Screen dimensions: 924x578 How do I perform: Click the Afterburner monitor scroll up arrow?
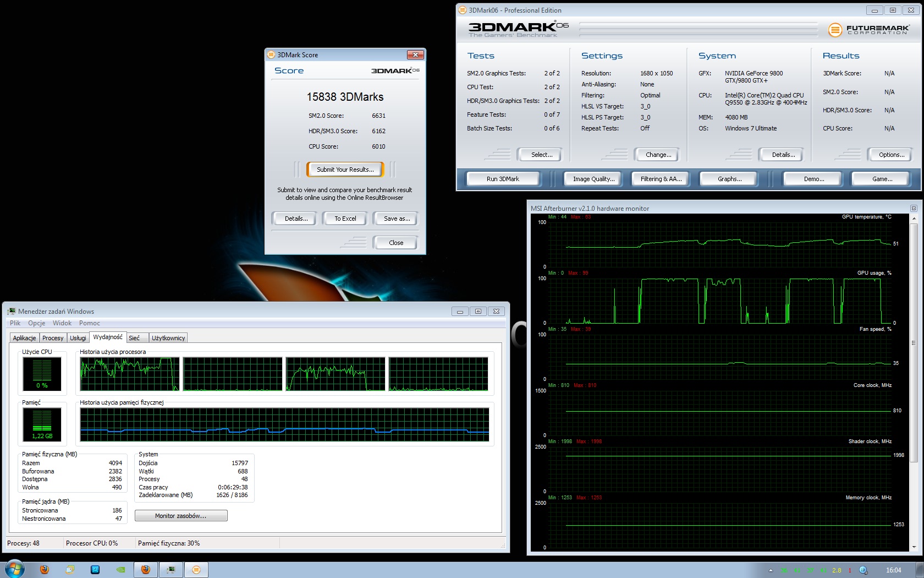pyautogui.click(x=914, y=219)
